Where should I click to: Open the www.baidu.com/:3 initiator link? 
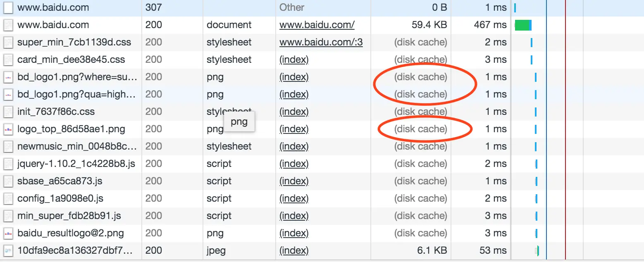(x=321, y=42)
